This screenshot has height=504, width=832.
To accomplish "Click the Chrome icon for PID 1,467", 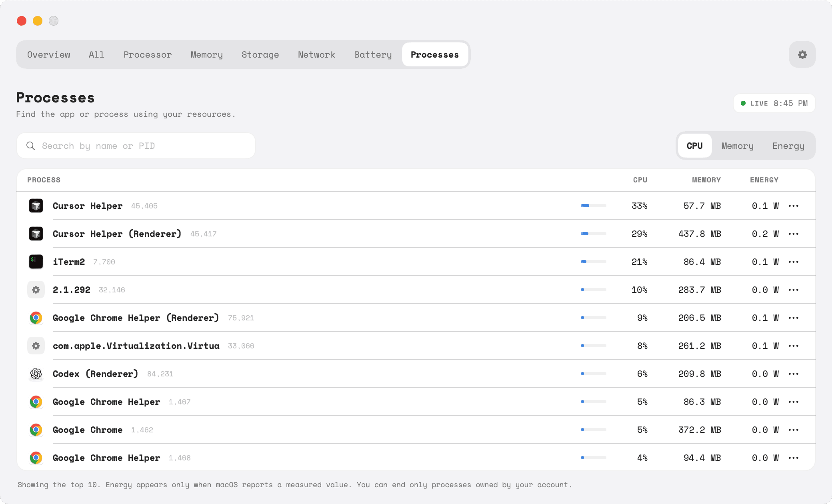I will click(36, 402).
